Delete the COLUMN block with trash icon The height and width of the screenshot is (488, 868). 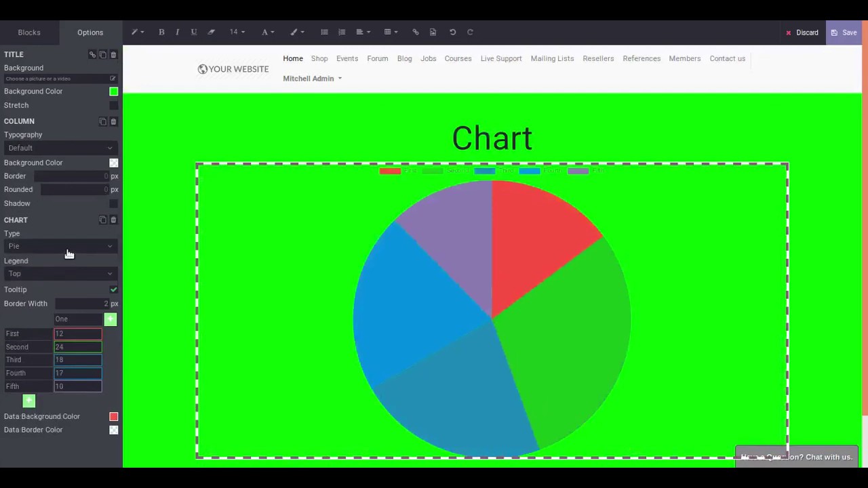[x=113, y=121]
